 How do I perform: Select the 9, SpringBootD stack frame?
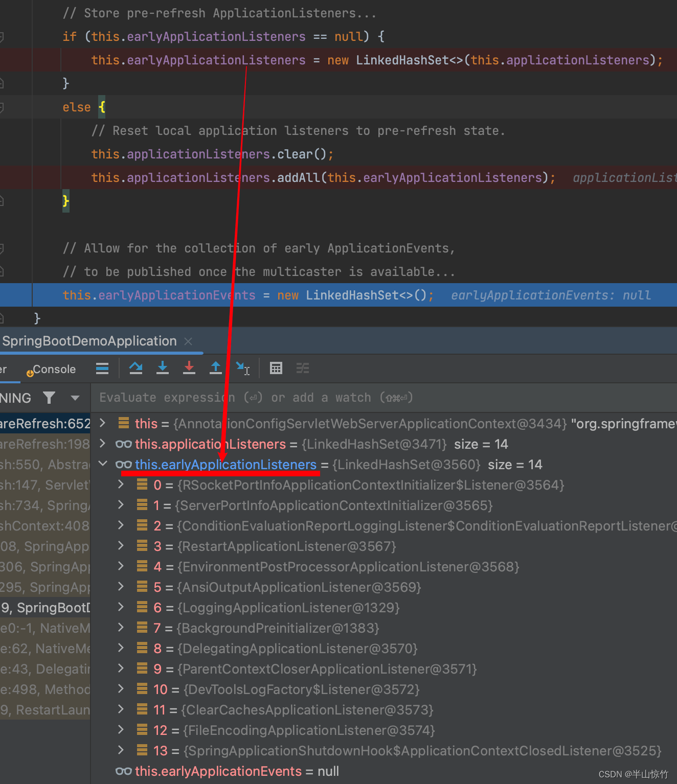pyautogui.click(x=45, y=608)
